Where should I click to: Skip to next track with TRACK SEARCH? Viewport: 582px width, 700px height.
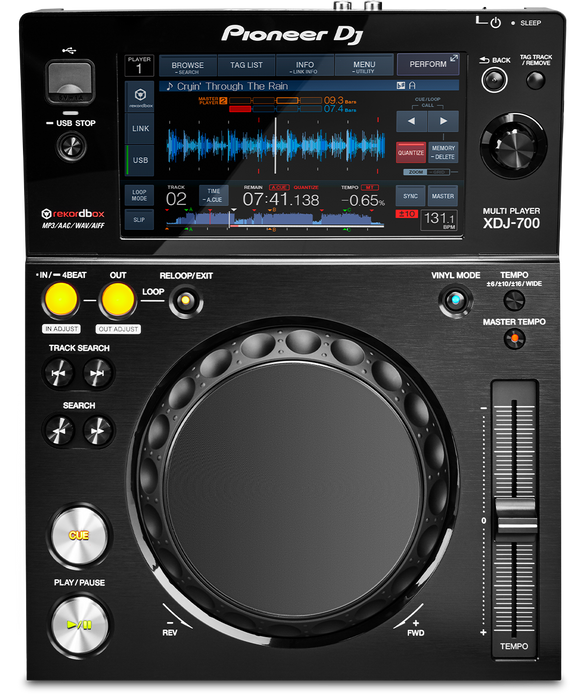tap(97, 373)
